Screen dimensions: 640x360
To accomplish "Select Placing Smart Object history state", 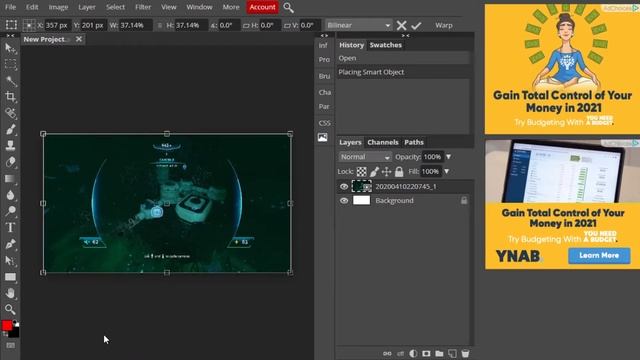I will pos(403,72).
